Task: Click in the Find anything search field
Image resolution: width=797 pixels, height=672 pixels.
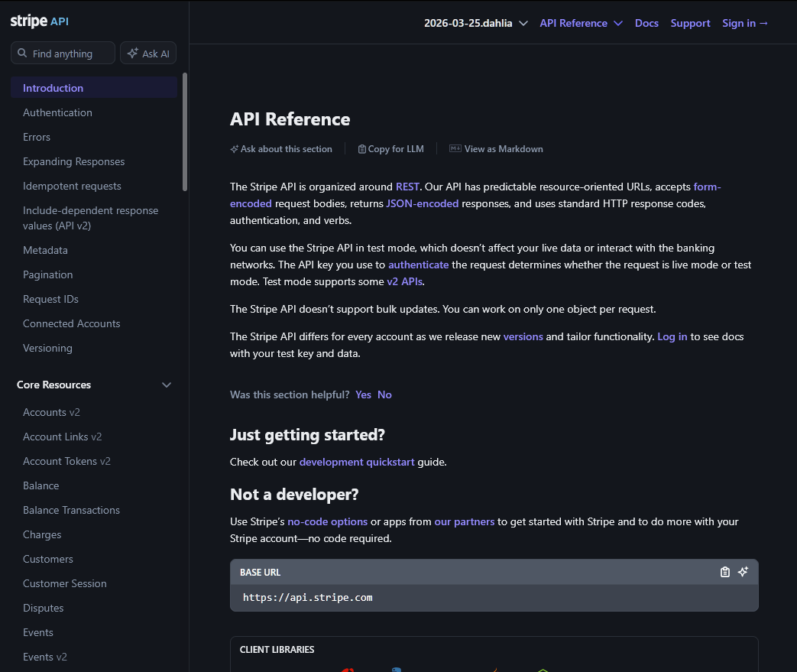Action: pyautogui.click(x=63, y=53)
